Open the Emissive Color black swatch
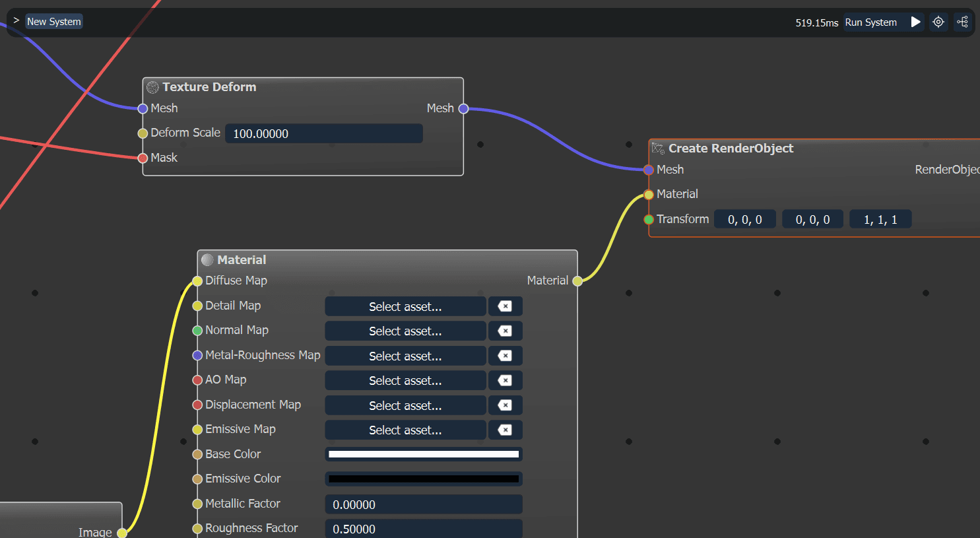The width and height of the screenshot is (980, 538). [424, 479]
